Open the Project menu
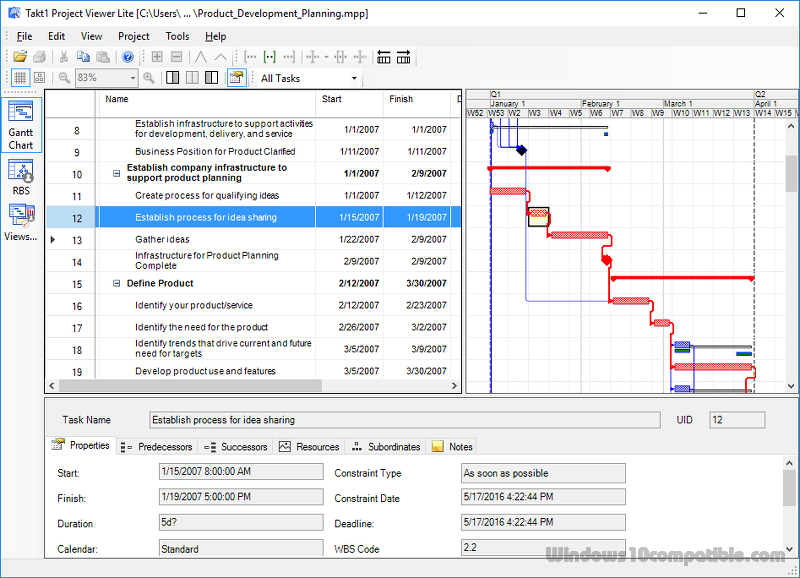Viewport: 800px width, 578px height. pyautogui.click(x=133, y=36)
